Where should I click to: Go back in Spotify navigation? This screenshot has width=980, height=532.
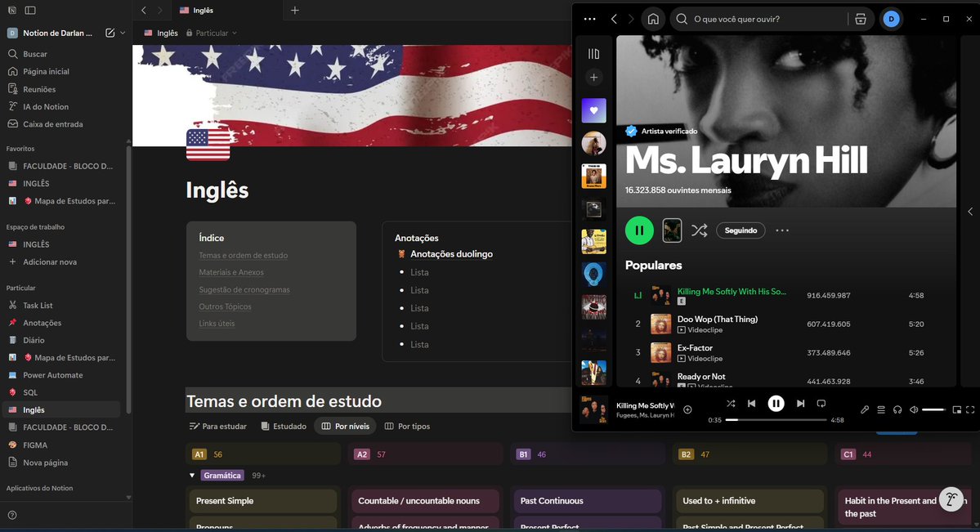pyautogui.click(x=614, y=20)
